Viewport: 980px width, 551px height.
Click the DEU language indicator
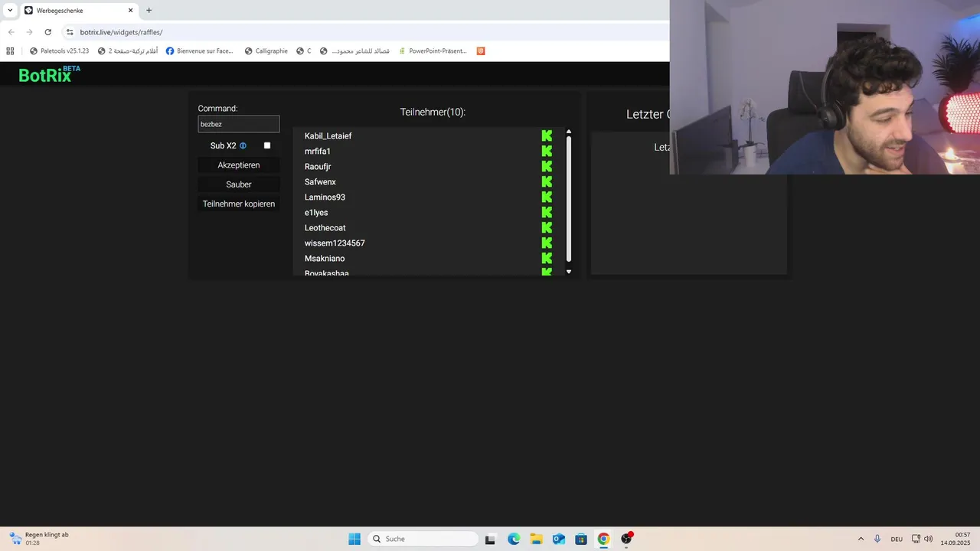coord(897,539)
